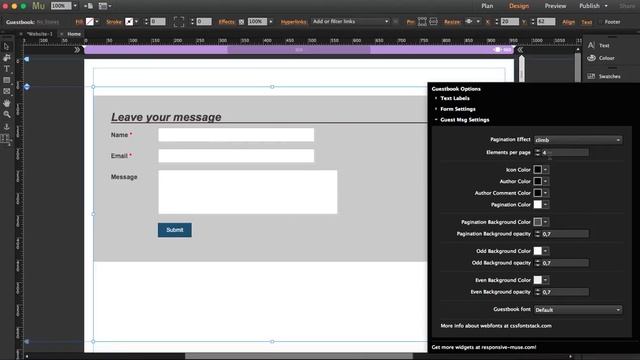Image resolution: width=640 pixels, height=360 pixels.
Task: Open the Stroke color dropdown
Action: 136,22
